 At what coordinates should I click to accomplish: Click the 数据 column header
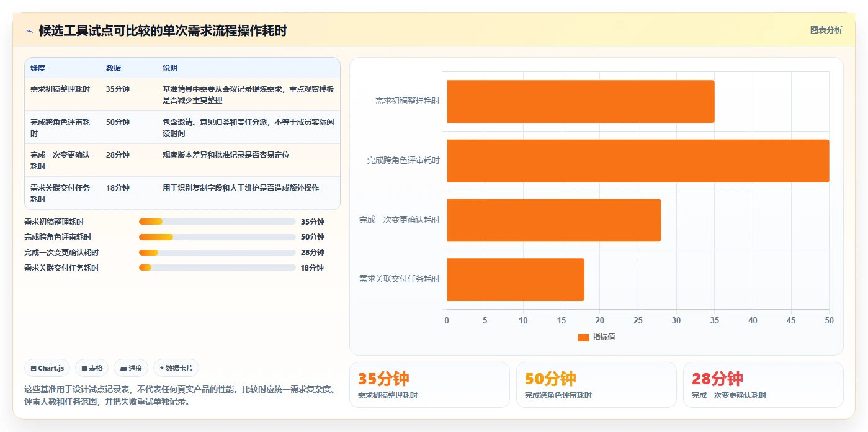[114, 68]
